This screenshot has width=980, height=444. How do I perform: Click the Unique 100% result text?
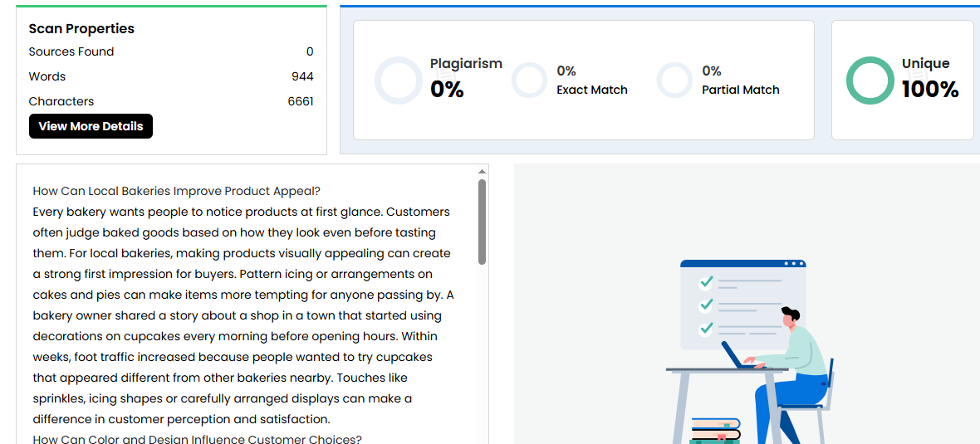(x=930, y=89)
